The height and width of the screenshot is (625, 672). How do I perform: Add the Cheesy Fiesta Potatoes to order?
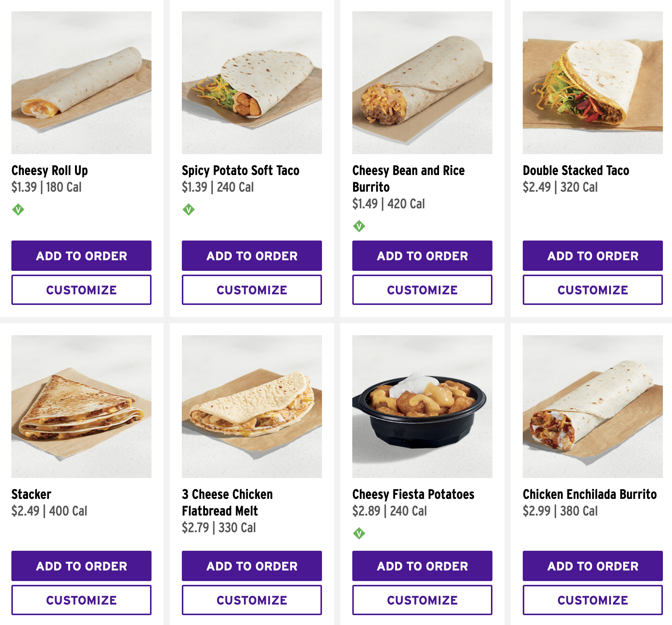pyautogui.click(x=422, y=566)
